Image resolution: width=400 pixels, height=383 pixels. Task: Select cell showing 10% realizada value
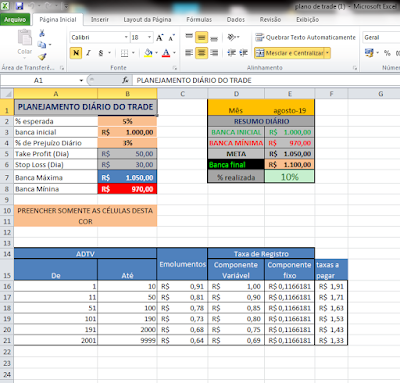pos(289,177)
